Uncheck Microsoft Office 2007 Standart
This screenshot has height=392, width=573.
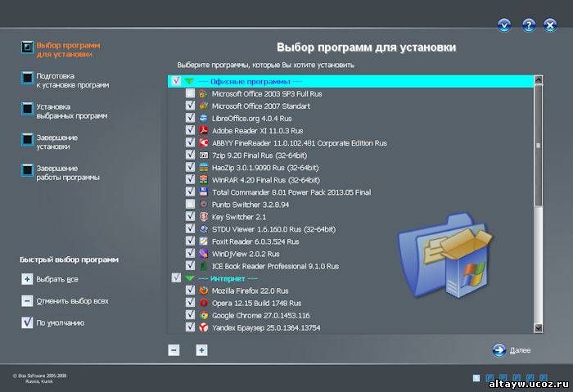point(190,106)
